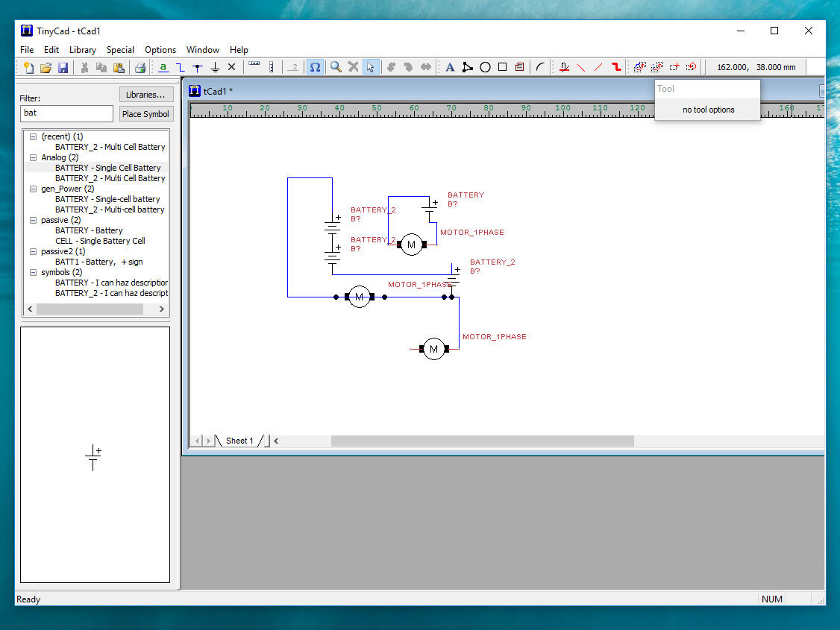Select the red Bus drawing tool
The image size is (840, 630).
616,67
